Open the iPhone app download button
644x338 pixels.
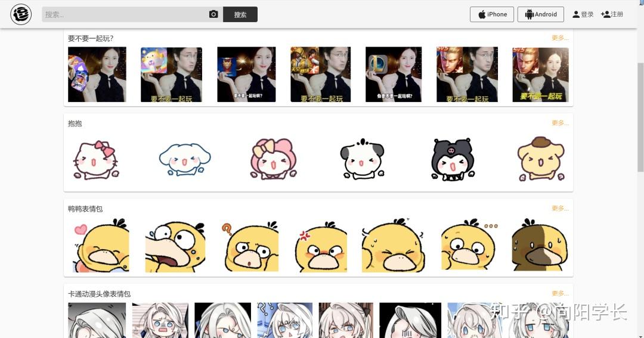pyautogui.click(x=492, y=14)
